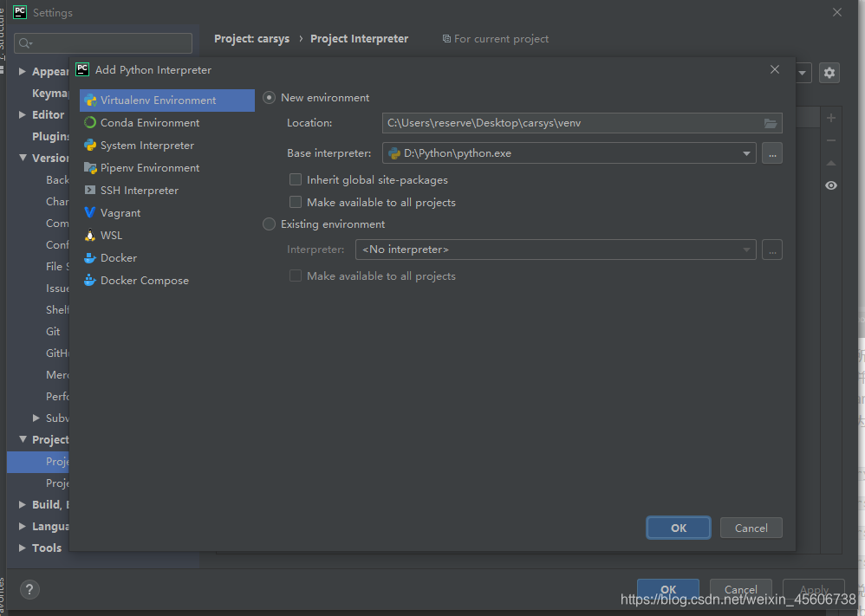Open help question mark in Settings
Viewport: 865px width, 616px height.
[x=29, y=589]
